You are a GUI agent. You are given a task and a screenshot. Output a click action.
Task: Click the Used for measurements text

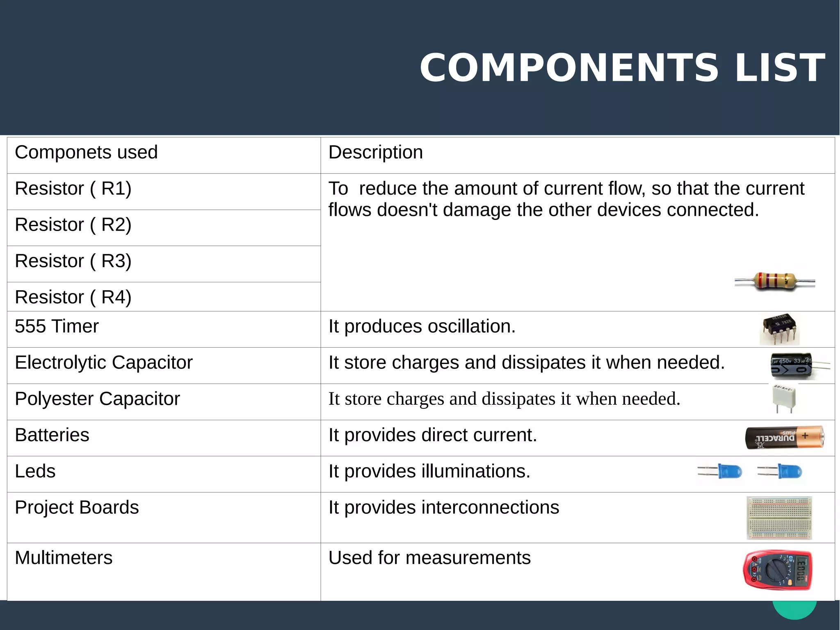pos(429,558)
